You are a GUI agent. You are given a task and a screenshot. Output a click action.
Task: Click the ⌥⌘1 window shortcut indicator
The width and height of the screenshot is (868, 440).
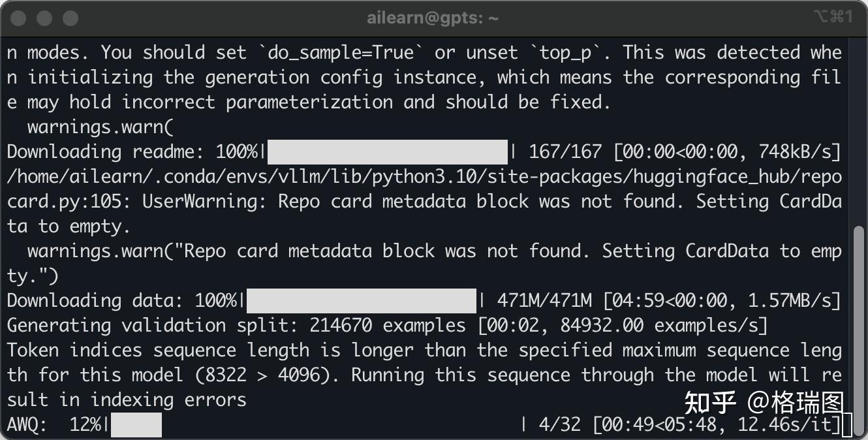tap(833, 17)
